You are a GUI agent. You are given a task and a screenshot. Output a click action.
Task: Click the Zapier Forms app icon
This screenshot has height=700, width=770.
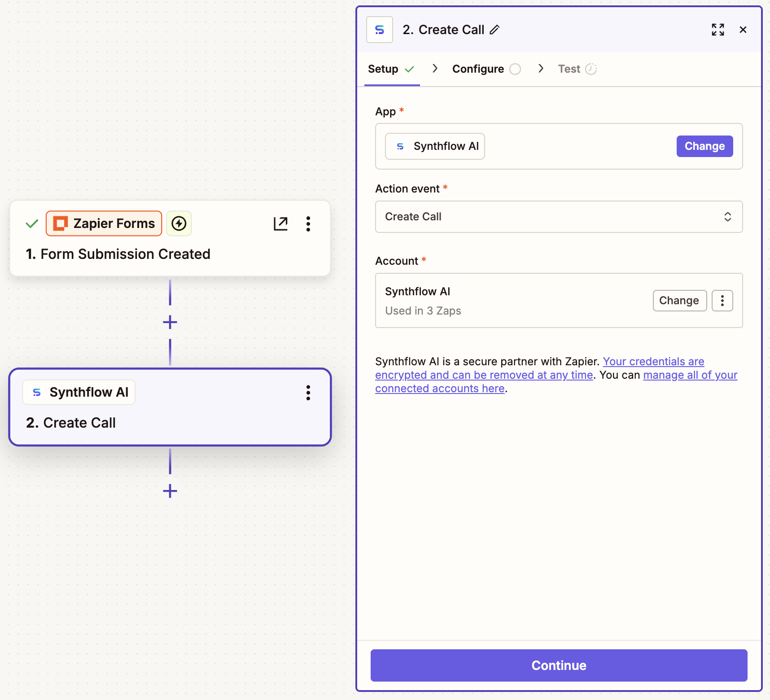tap(61, 223)
